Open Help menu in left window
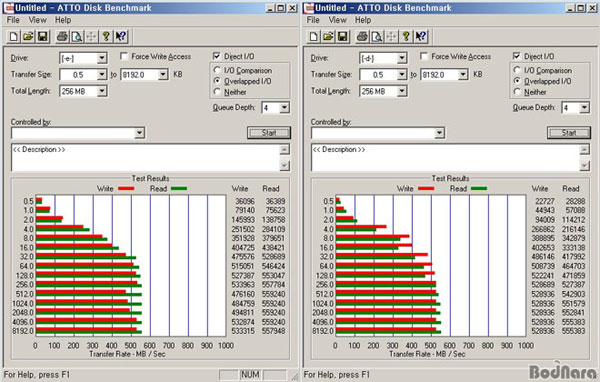Image resolution: width=600 pixels, height=382 pixels. click(63, 20)
